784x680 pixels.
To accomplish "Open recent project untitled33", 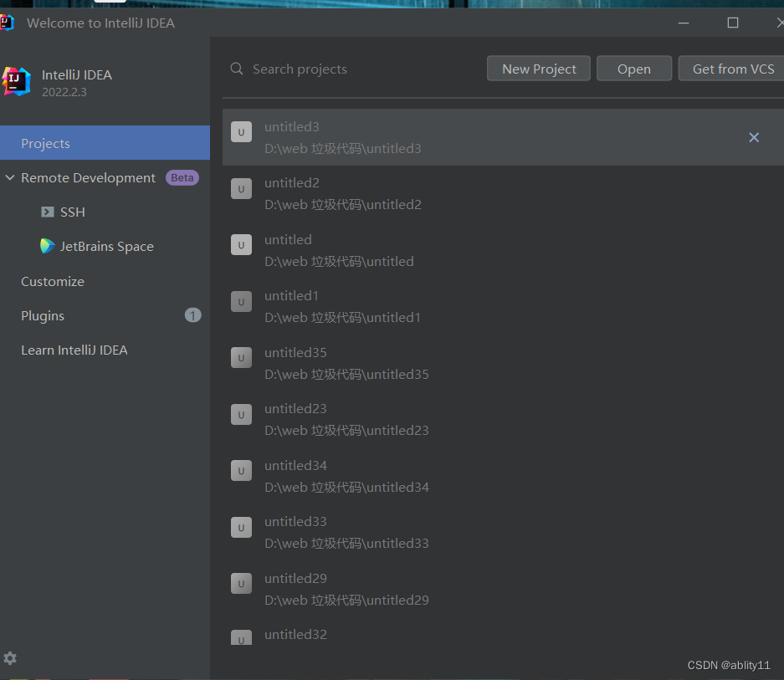I will click(x=503, y=533).
